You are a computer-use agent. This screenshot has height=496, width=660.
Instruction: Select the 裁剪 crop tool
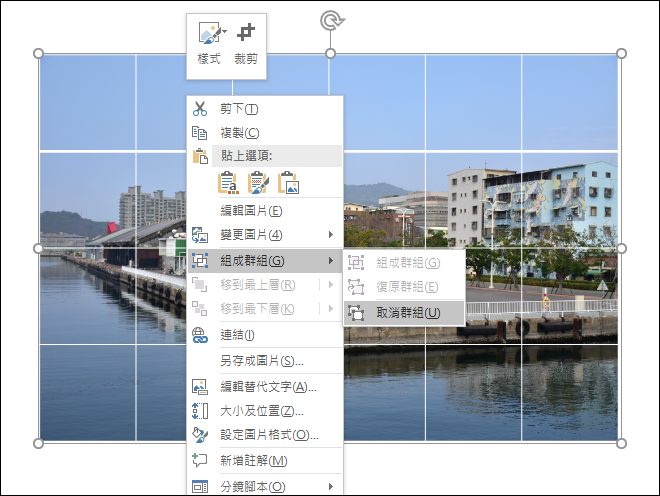(x=246, y=44)
